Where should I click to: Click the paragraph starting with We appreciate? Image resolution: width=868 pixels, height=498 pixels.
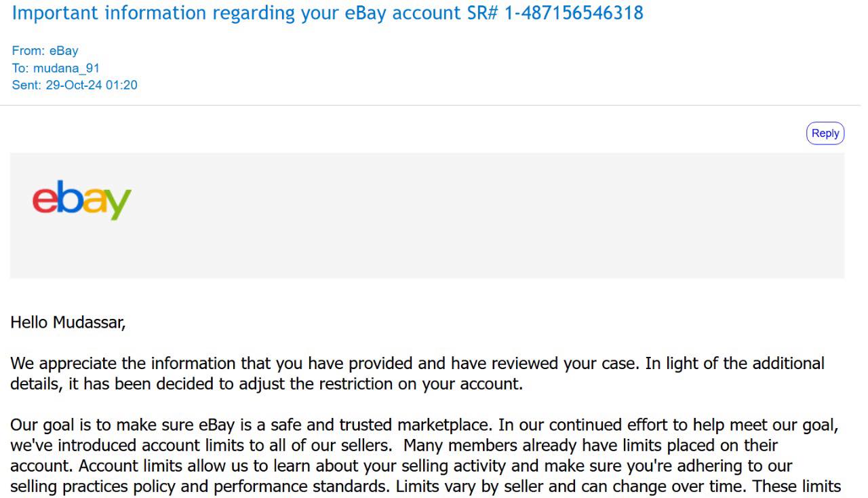tap(417, 373)
